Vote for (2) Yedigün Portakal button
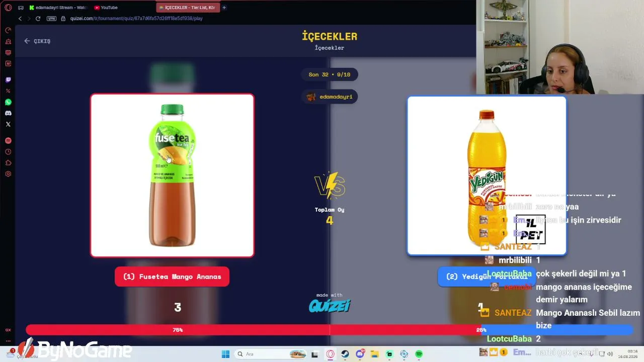644x362 pixels. (x=486, y=277)
